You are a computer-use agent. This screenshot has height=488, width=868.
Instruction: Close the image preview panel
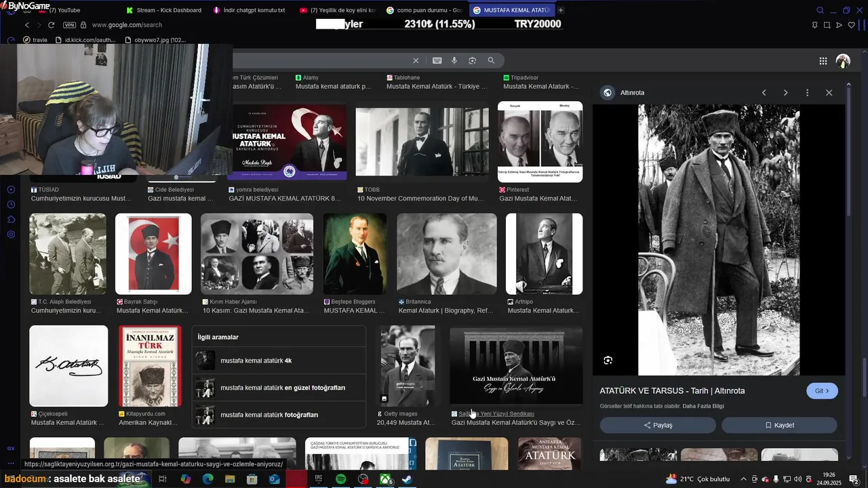(x=829, y=93)
